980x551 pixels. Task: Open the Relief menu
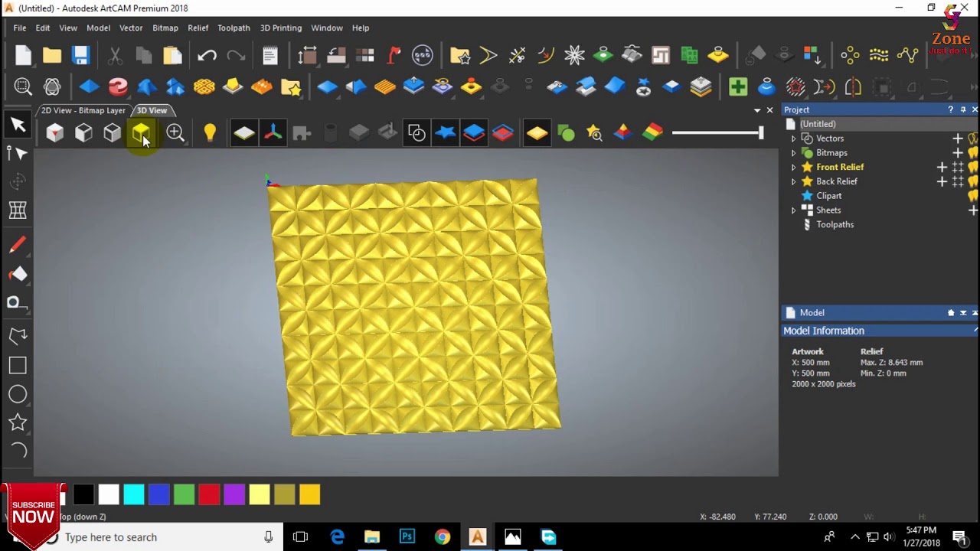coord(198,28)
